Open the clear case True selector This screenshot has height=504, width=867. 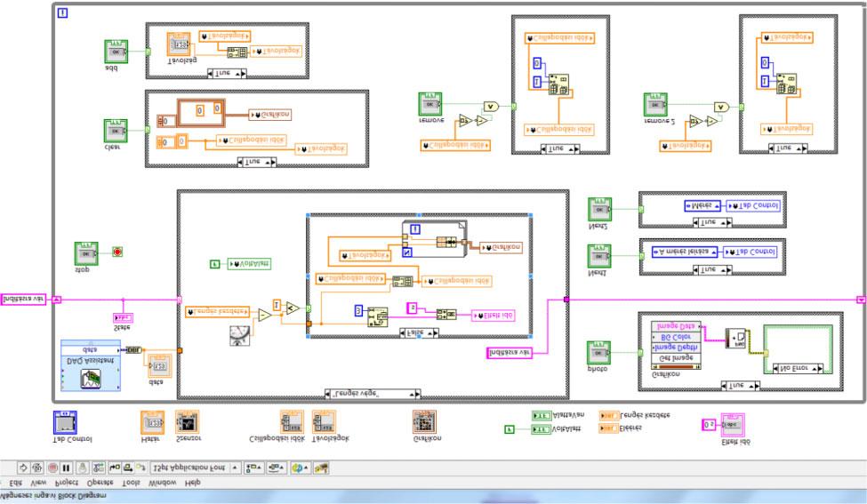[x=257, y=162]
